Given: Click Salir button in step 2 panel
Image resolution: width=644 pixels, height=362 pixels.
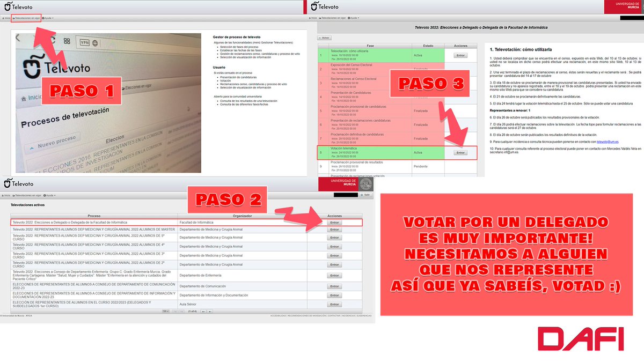Looking at the screenshot, I should pos(367,195).
